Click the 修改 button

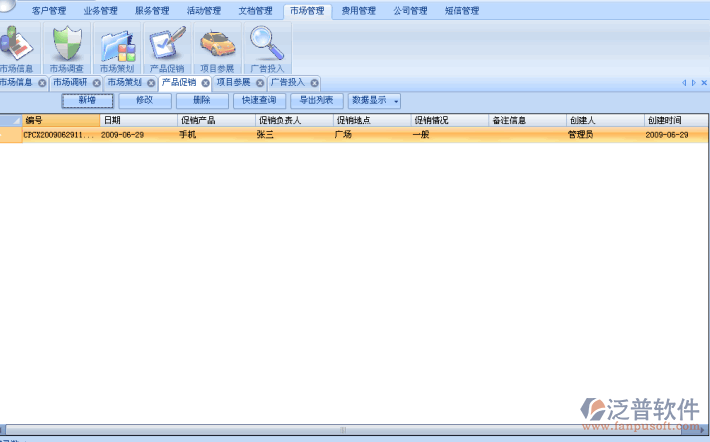[145, 101]
